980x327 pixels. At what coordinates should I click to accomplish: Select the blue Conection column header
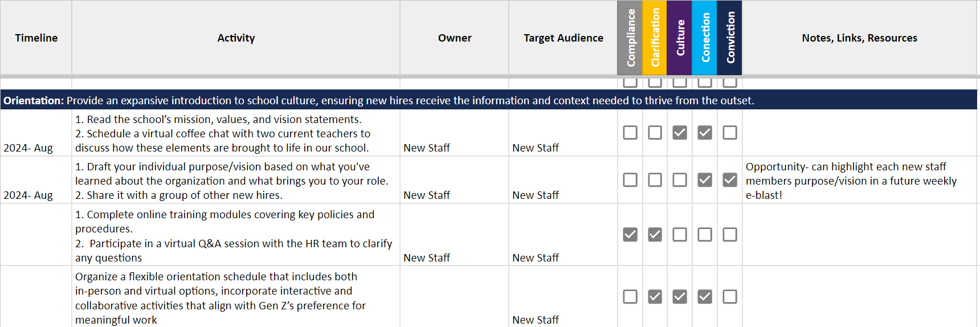point(705,38)
